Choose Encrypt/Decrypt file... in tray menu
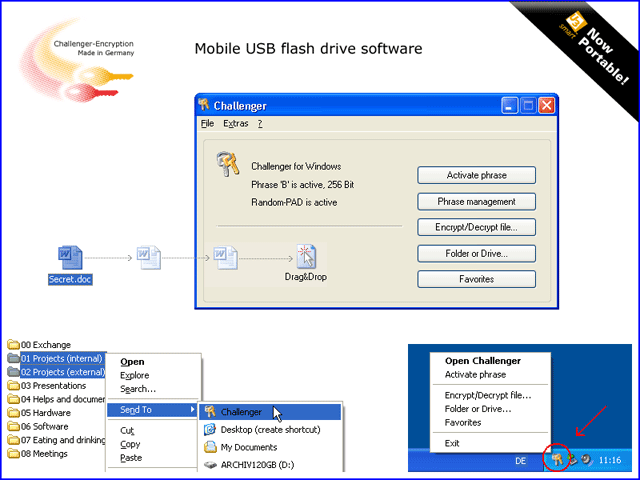The width and height of the screenshot is (640, 480). click(488, 396)
